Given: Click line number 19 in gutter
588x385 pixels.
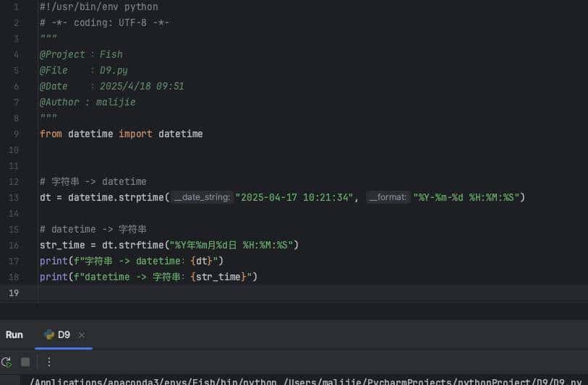Looking at the screenshot, I should (14, 293).
